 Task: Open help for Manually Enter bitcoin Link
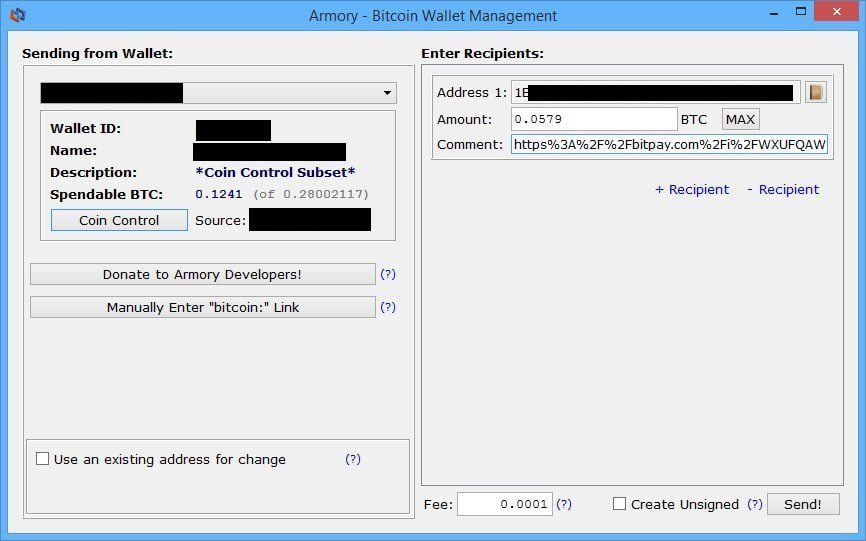[x=388, y=307]
